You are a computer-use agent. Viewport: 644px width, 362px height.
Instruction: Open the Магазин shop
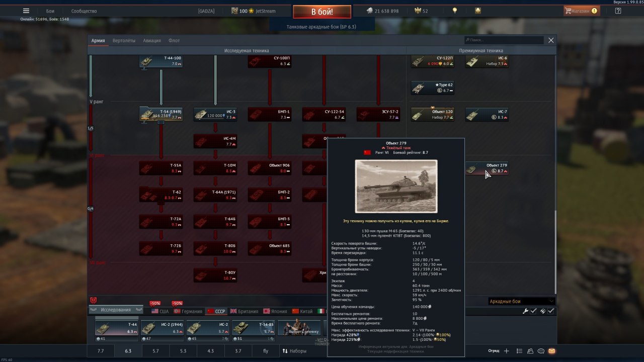tap(581, 11)
